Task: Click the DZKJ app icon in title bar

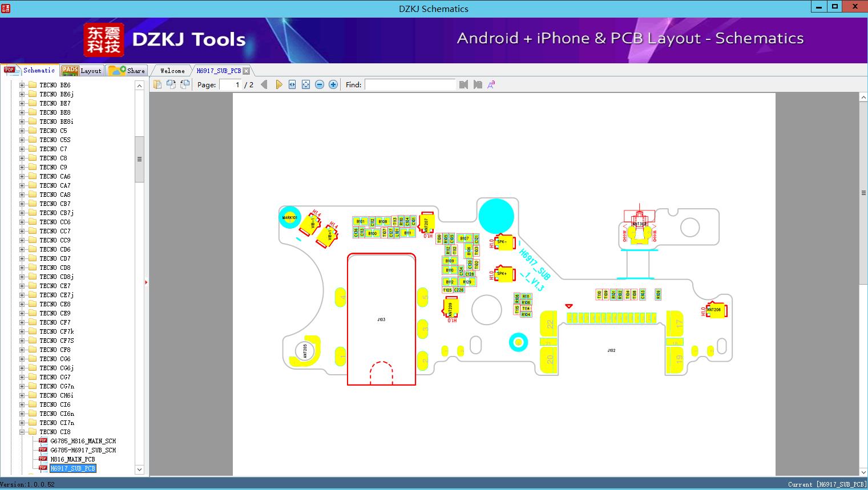Action: coord(5,9)
